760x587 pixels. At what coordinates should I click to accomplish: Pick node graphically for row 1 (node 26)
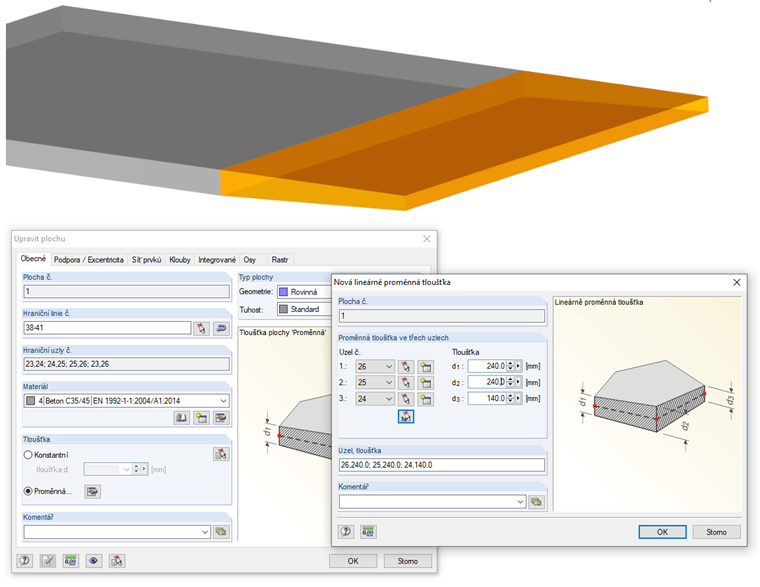click(x=406, y=366)
